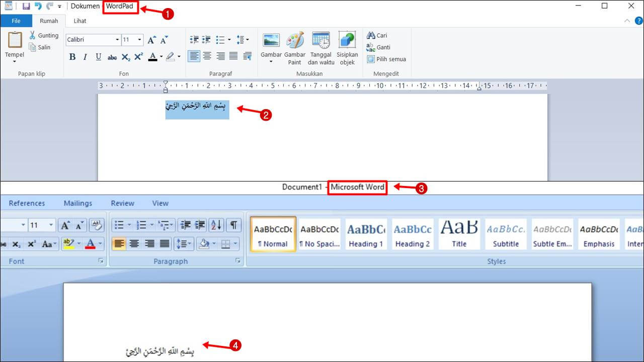Align text left in Word
This screenshot has height=362, width=644.
[119, 244]
